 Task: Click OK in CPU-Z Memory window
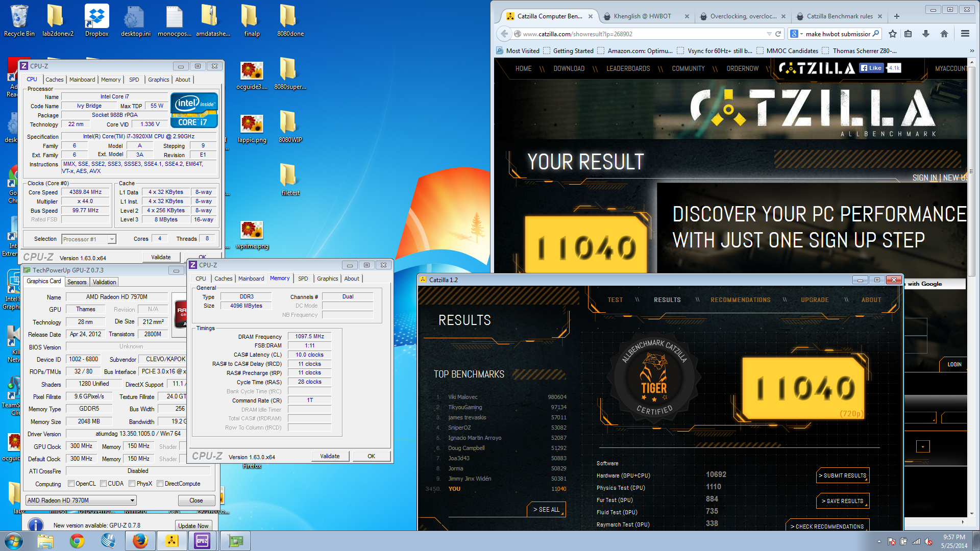pos(371,456)
